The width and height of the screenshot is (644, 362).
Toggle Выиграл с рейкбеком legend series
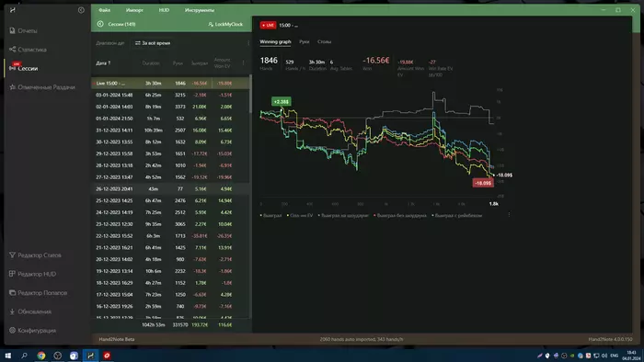[x=456, y=215]
